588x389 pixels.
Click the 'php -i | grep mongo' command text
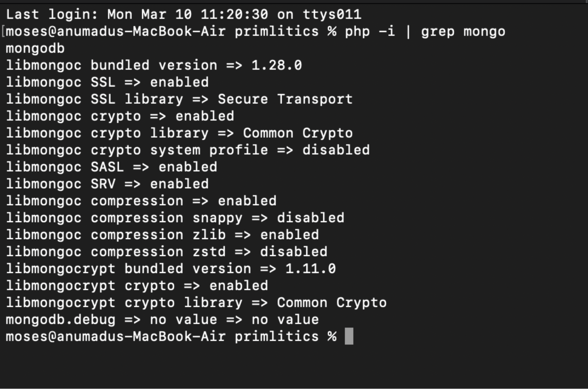click(425, 32)
